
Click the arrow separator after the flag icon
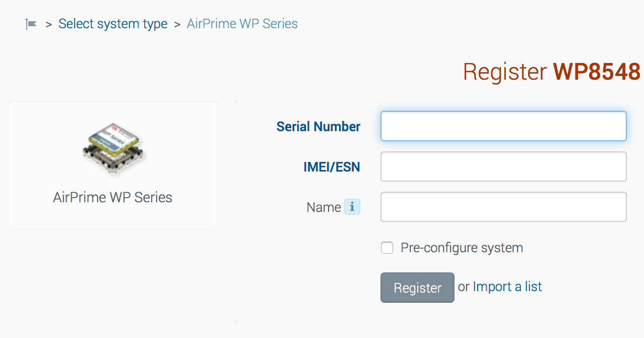[49, 24]
